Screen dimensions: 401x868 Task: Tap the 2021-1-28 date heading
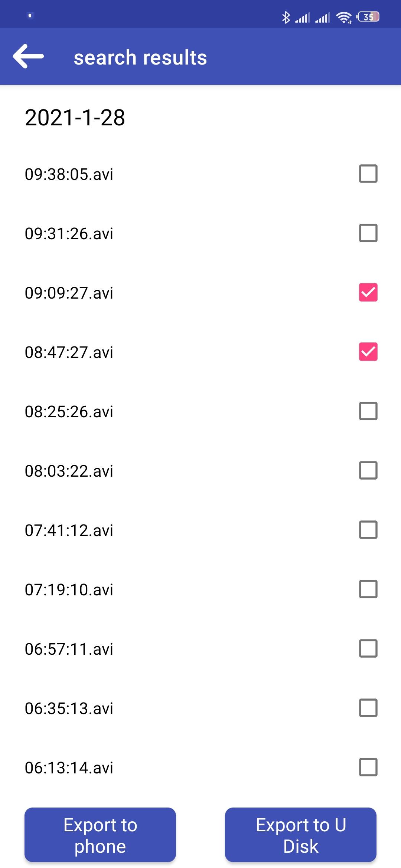[75, 118]
